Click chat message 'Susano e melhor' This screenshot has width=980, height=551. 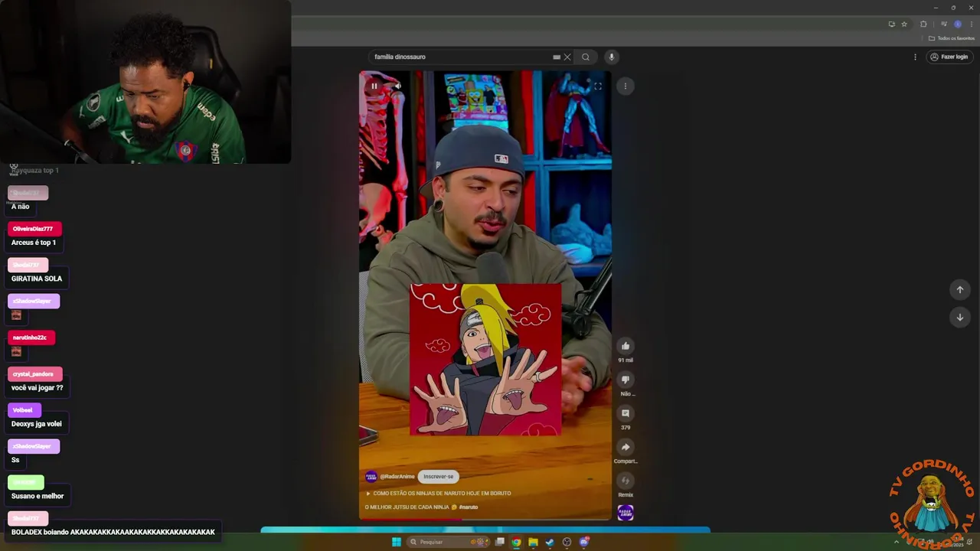38,496
